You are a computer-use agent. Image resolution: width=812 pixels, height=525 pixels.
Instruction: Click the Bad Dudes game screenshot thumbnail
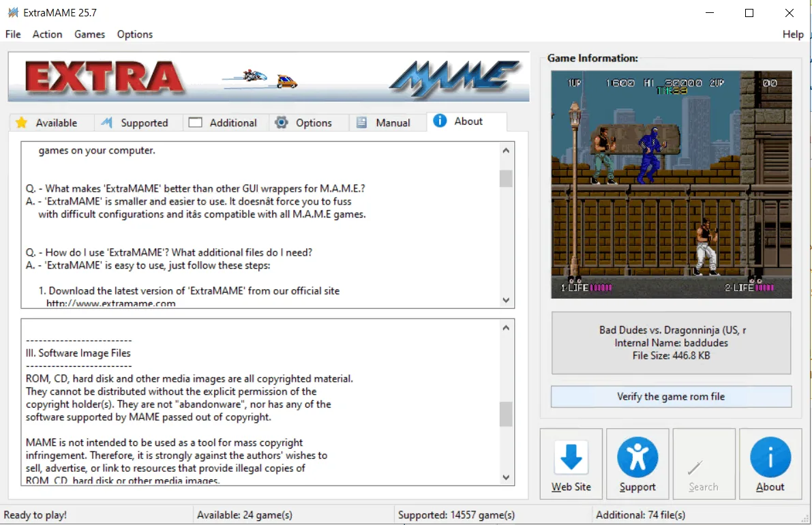pyautogui.click(x=671, y=184)
